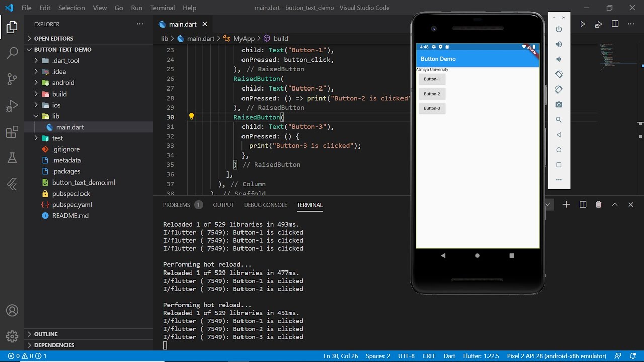The height and width of the screenshot is (362, 644).
Task: Split the editor right
Action: tap(615, 24)
